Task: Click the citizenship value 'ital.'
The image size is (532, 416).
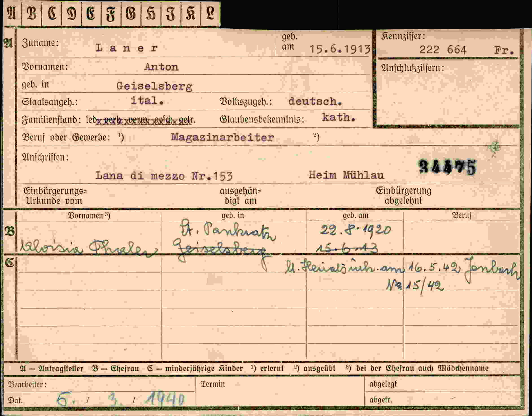Action: click(x=147, y=101)
